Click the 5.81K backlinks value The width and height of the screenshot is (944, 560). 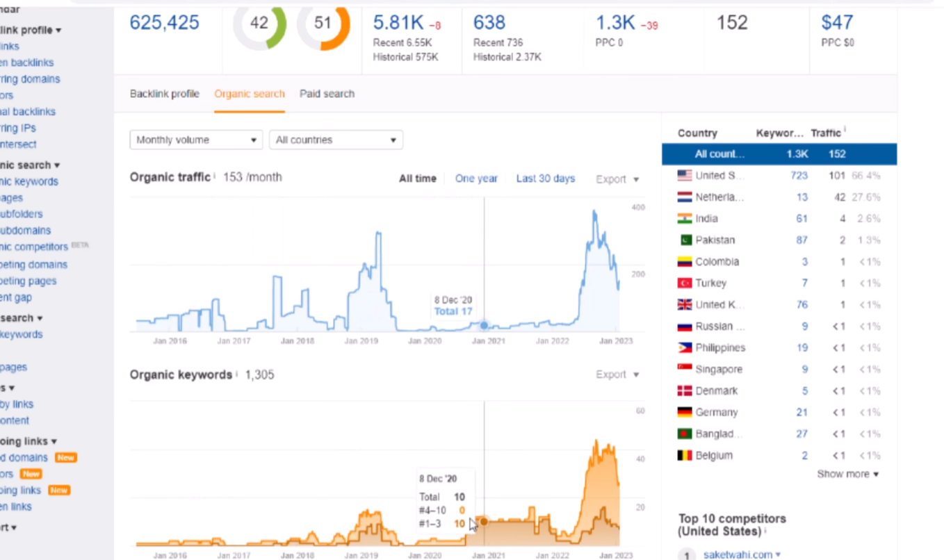coord(398,23)
